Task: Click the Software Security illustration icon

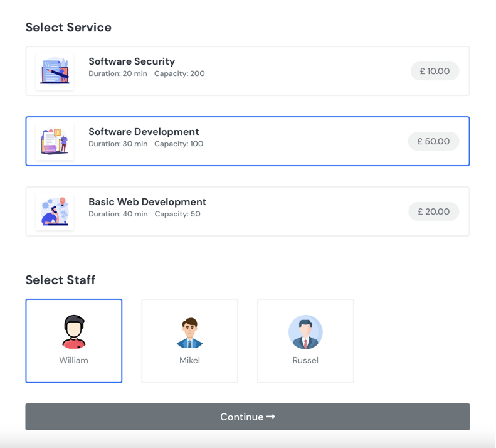Action: [x=55, y=71]
